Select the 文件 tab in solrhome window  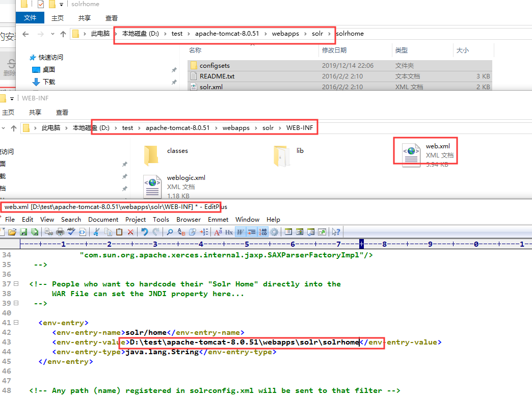(30, 18)
